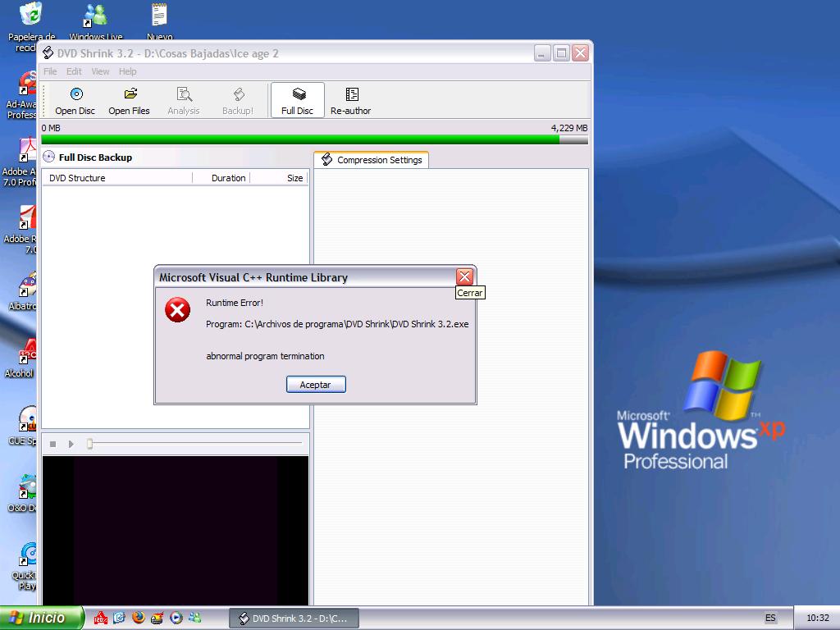
Task: Select the O&O Defrag desktop shortcut
Action: point(23,494)
